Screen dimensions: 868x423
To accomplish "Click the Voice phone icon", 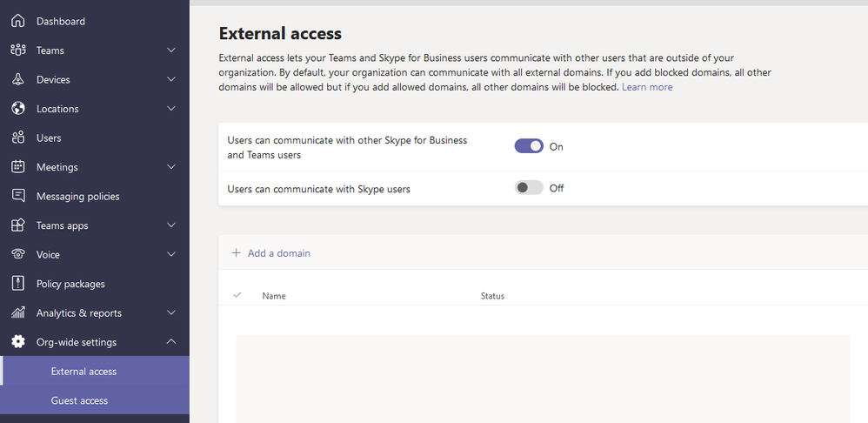I will (17, 254).
